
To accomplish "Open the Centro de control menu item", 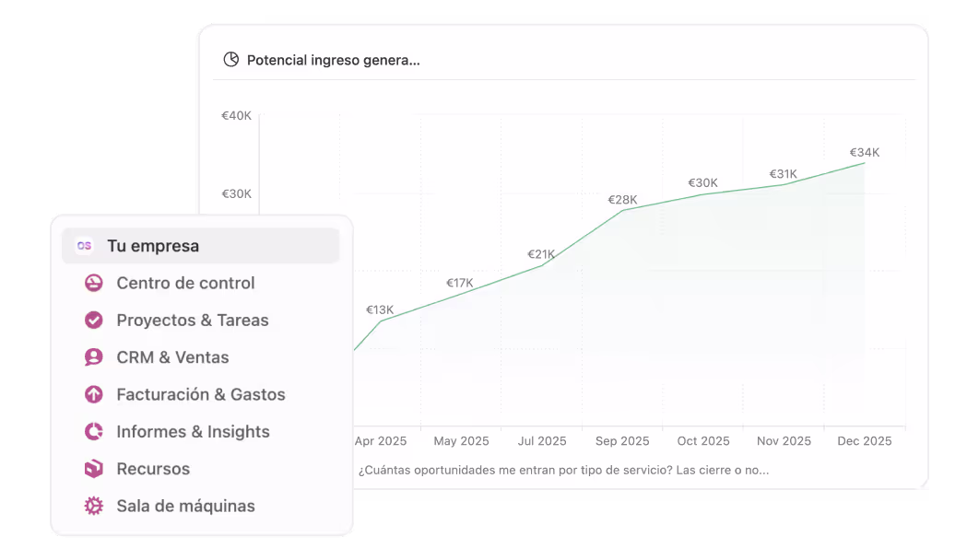I will pyautogui.click(x=185, y=283).
